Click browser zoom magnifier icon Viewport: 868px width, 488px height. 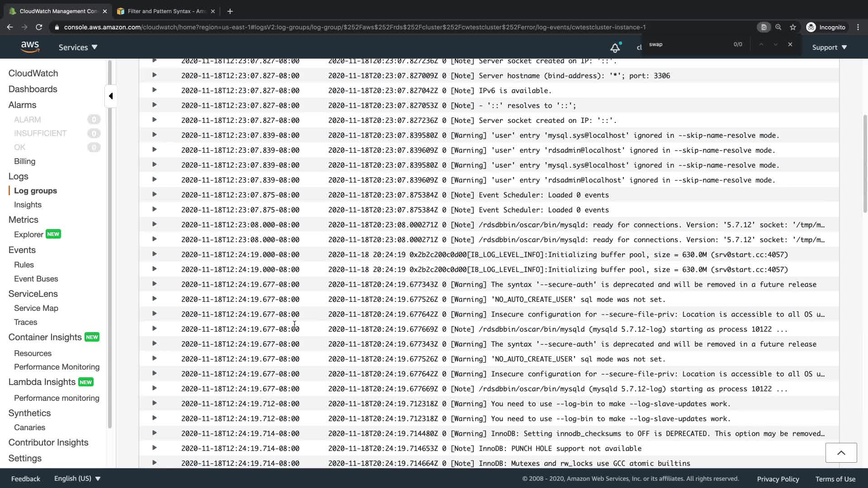pos(778,27)
